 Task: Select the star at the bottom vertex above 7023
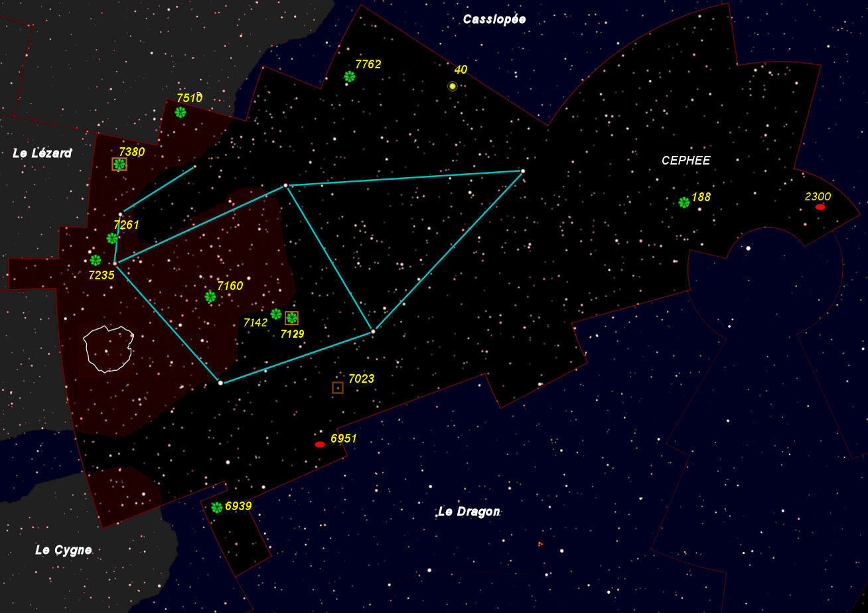pos(373,331)
